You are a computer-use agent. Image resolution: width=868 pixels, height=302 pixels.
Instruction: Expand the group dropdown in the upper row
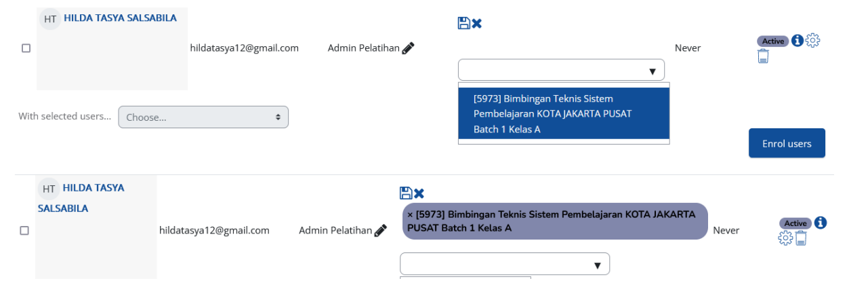pos(561,71)
